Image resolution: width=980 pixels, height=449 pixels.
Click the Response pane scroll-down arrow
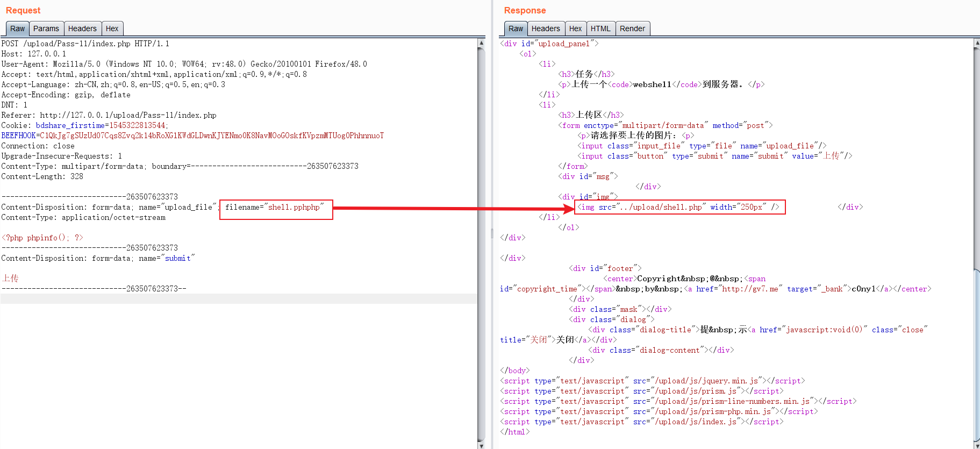coord(977,445)
